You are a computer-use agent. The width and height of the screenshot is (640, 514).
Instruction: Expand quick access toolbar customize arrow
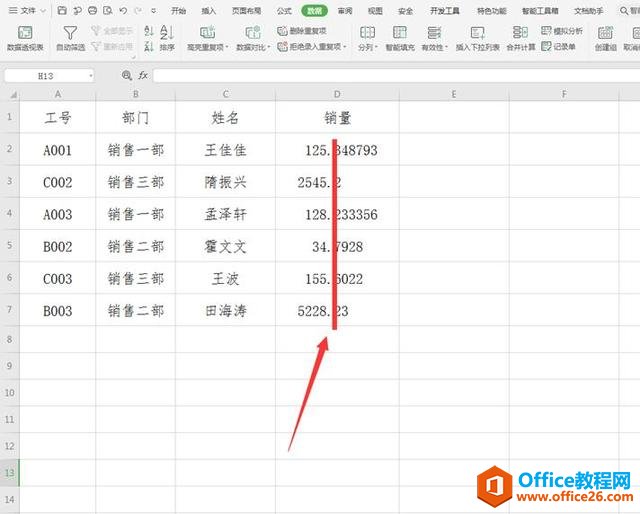coord(153,11)
